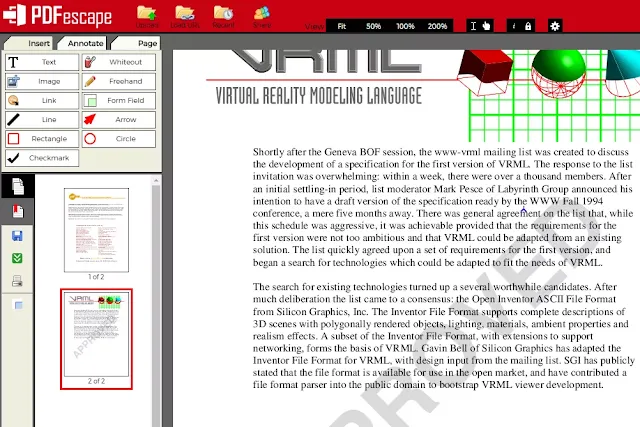Viewport: 640px width, 427px height.
Task: Set view zoom to 100%
Action: [x=405, y=26]
